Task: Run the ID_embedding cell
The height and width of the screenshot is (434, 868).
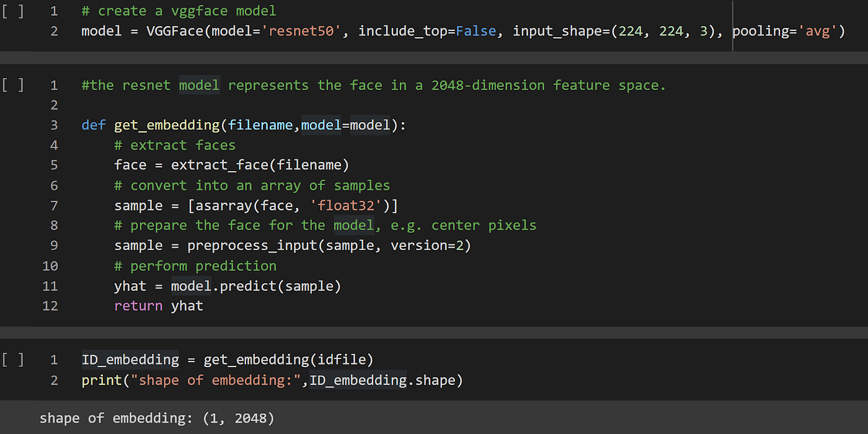Action: 13,359
